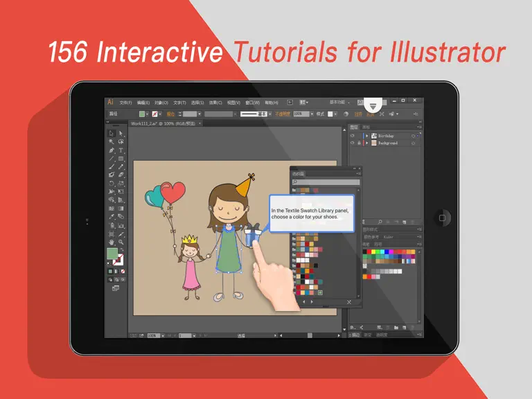Open Change Screen Mode at toolbar bottom
The width and height of the screenshot is (532, 399).
[x=116, y=288]
